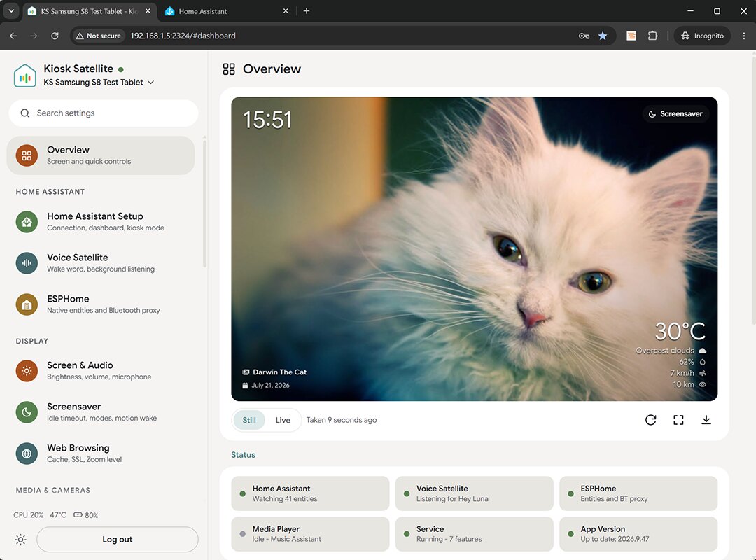Open the preview in fullscreen

coord(678,420)
